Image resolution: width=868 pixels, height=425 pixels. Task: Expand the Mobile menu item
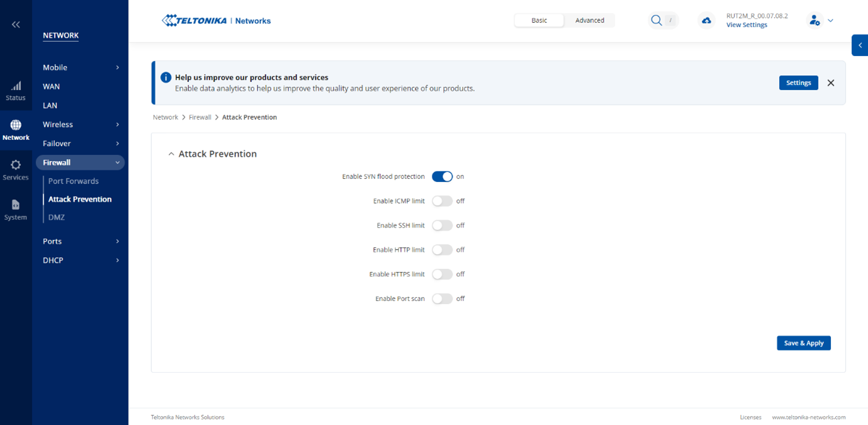[x=80, y=67]
